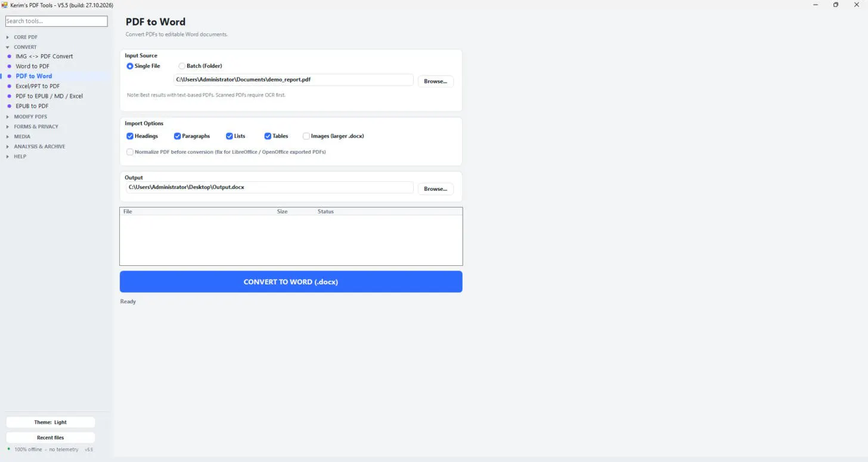Minimize the PDF Tools window

pos(815,5)
